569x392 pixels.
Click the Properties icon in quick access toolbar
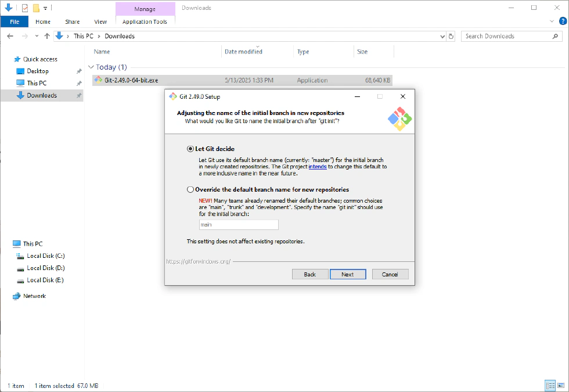[24, 8]
